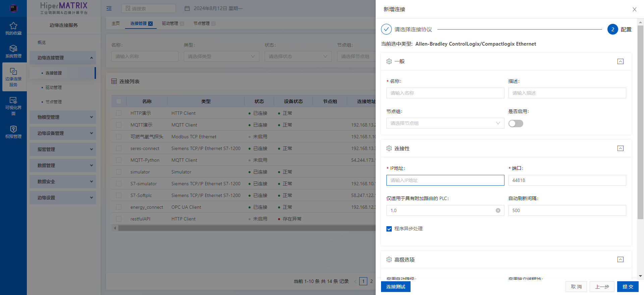This screenshot has width=644, height=295.
Task: Open 权限管理 shield icon
Action: 13,129
